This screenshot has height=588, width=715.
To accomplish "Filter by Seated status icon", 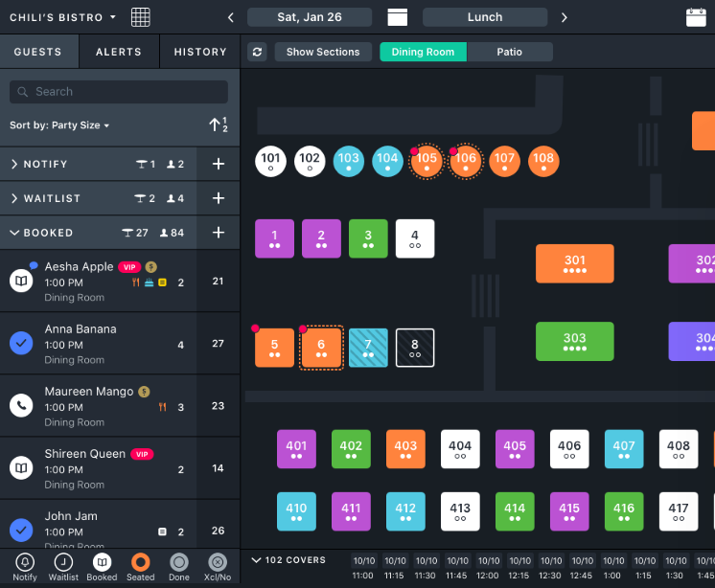I will click(x=140, y=562).
